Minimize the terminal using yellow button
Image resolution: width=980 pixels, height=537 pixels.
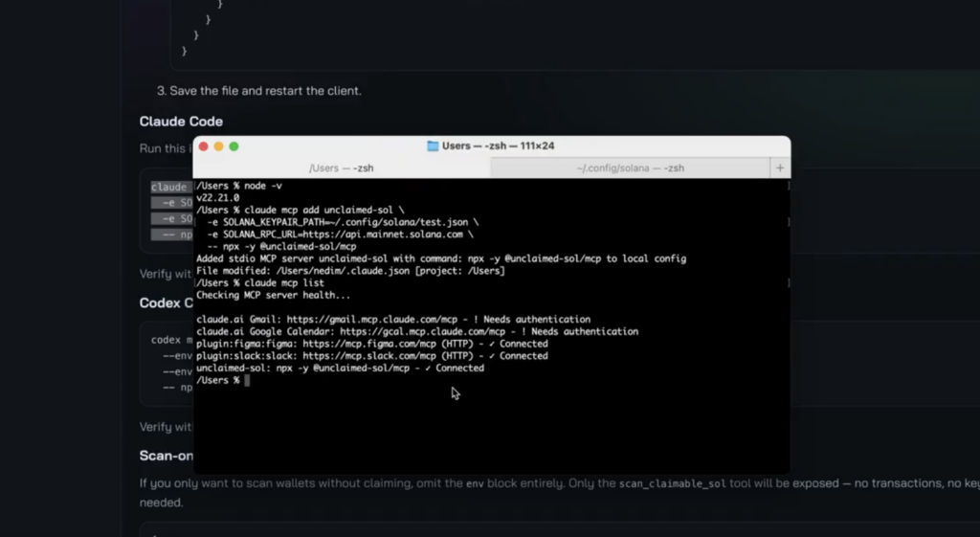click(x=218, y=146)
